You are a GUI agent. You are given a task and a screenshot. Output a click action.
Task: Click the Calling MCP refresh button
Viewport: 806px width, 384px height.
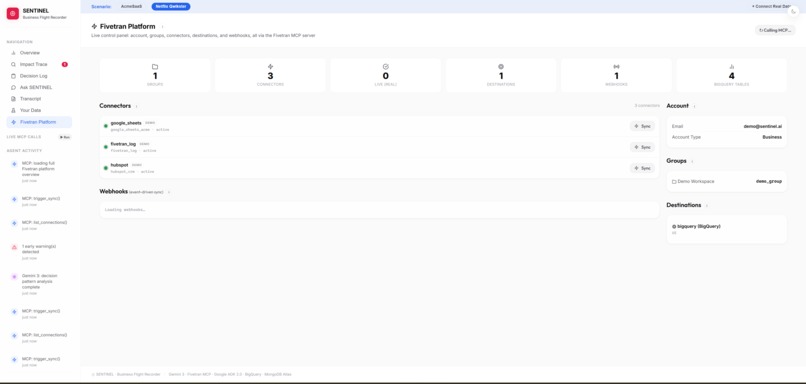tap(775, 30)
